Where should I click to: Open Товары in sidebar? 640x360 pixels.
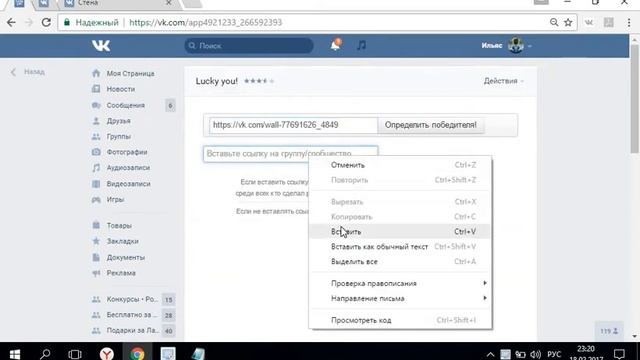tap(119, 225)
